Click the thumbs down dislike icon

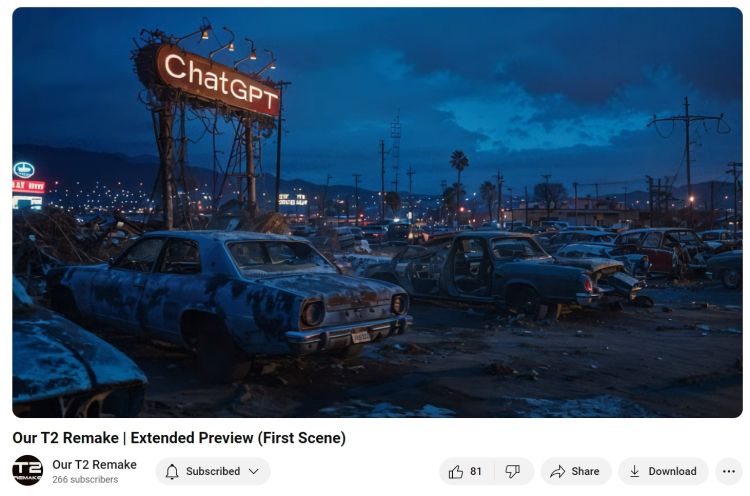click(512, 472)
